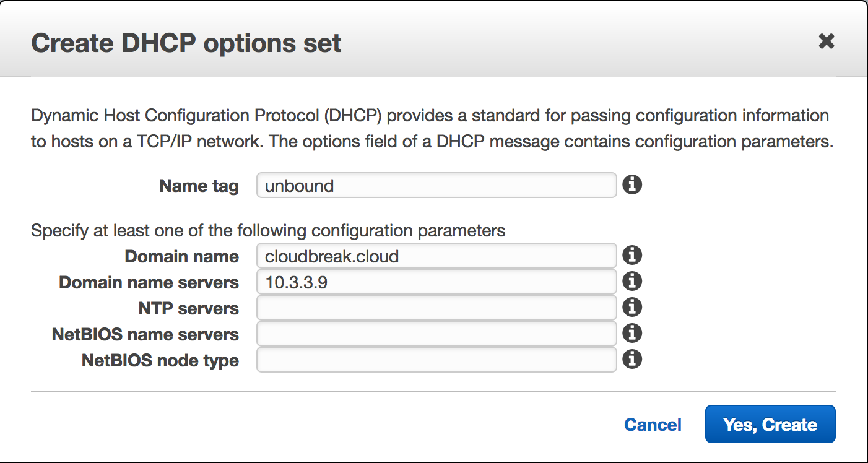This screenshot has width=868, height=463.
Task: Click info icon next to NetBIOS node type
Action: tap(631, 360)
